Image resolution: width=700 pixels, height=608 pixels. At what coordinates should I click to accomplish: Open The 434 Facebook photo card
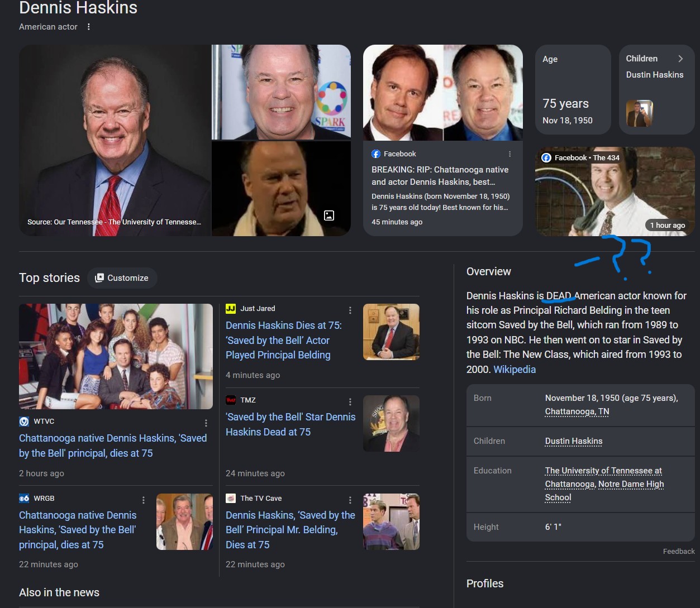[x=615, y=192]
